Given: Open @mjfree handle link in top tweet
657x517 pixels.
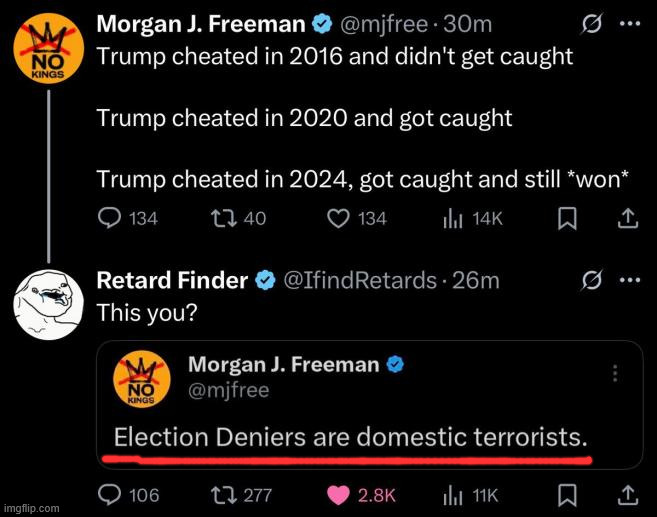Looking at the screenshot, I should tap(384, 24).
